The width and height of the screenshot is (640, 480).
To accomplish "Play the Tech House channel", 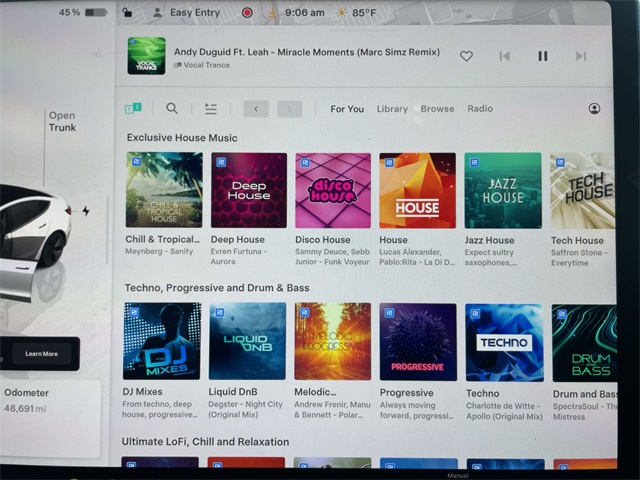I will (582, 191).
